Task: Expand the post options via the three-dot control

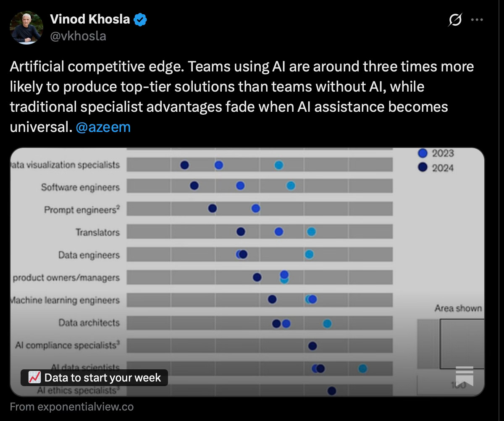Action: point(477,19)
